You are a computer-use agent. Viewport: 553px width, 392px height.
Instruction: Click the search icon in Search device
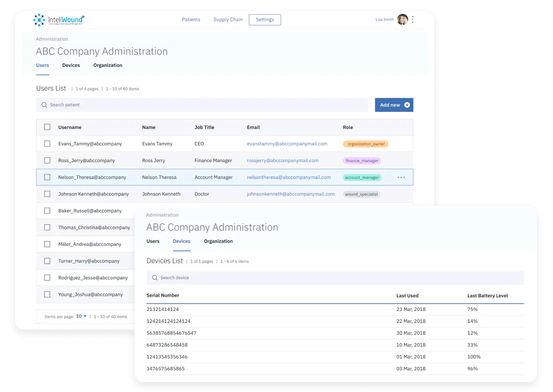155,278
